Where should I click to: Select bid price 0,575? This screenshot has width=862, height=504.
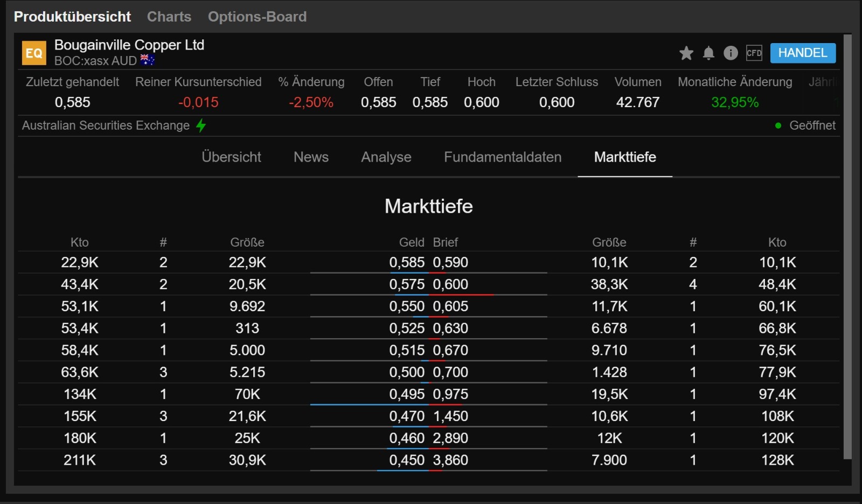(x=407, y=284)
